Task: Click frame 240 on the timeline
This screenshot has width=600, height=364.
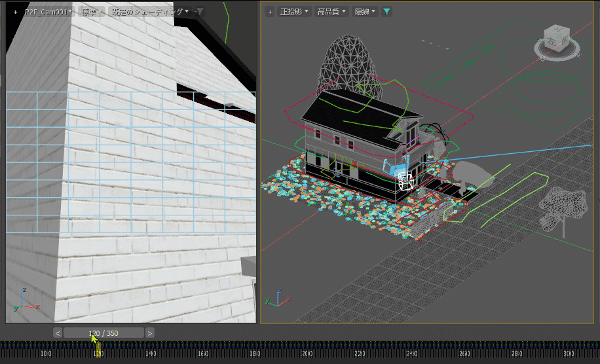Action: (411, 353)
